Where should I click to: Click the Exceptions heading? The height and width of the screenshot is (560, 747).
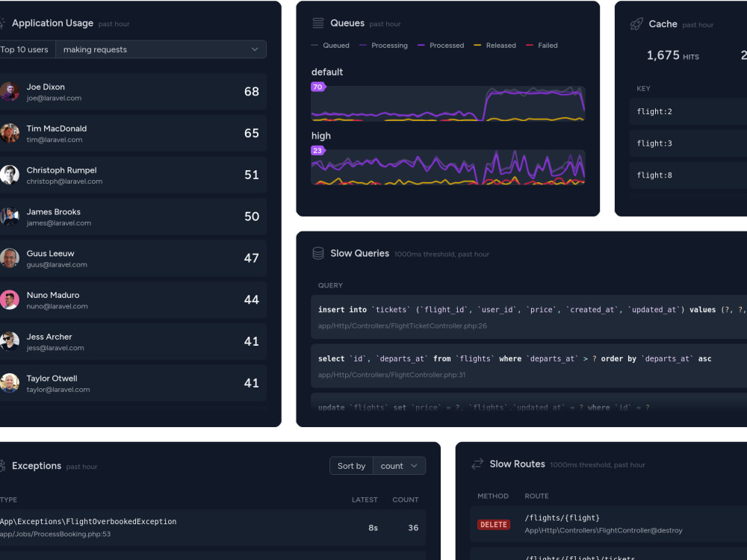click(x=37, y=466)
